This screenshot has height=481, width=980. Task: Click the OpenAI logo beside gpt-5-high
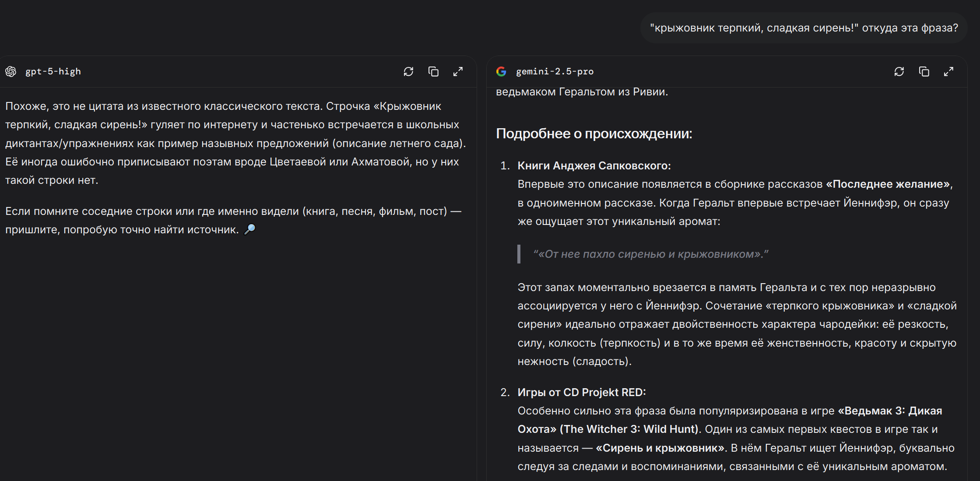point(11,71)
